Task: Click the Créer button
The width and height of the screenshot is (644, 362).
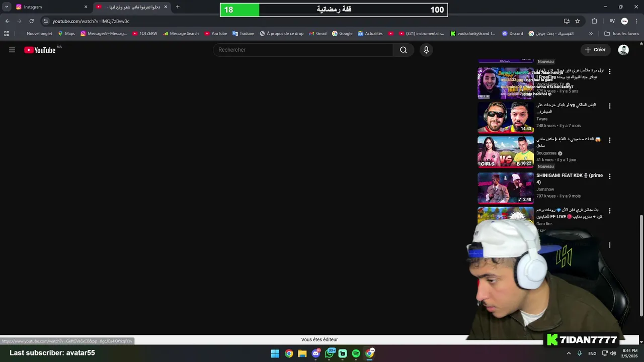Action: 595,50
